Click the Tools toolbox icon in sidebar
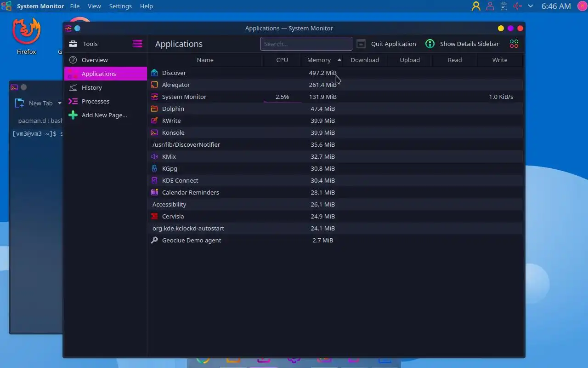 (73, 44)
